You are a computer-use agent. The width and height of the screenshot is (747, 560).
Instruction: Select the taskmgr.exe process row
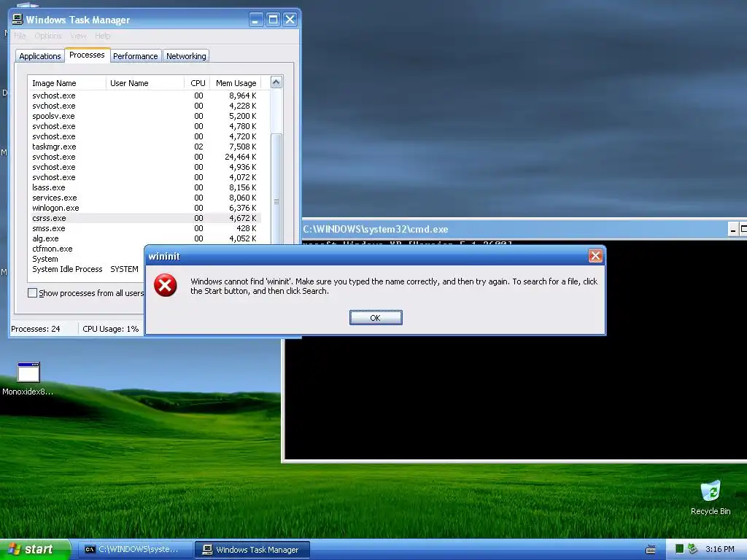pyautogui.click(x=144, y=147)
